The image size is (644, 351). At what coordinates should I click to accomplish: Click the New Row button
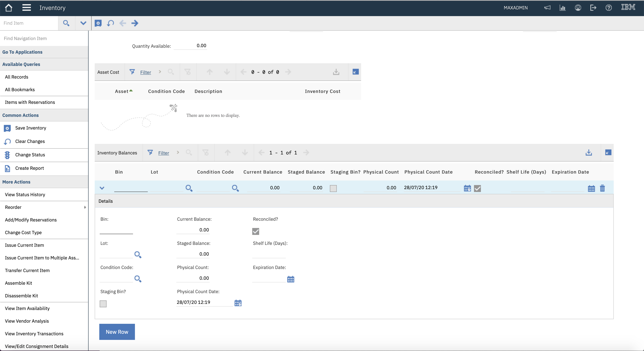(x=117, y=332)
